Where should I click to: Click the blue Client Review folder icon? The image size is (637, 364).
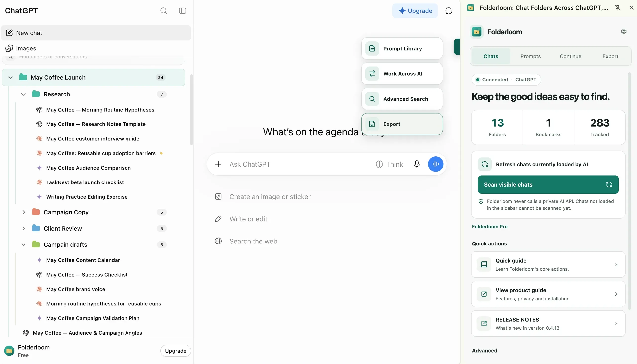(x=36, y=228)
